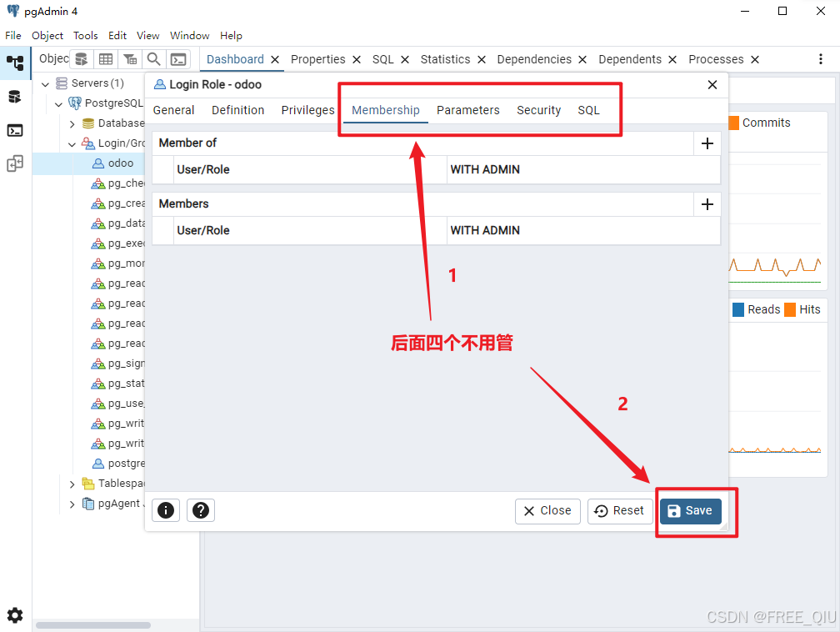Screen dimensions: 840x632
Task: Open the Tools menu
Action: click(x=86, y=35)
